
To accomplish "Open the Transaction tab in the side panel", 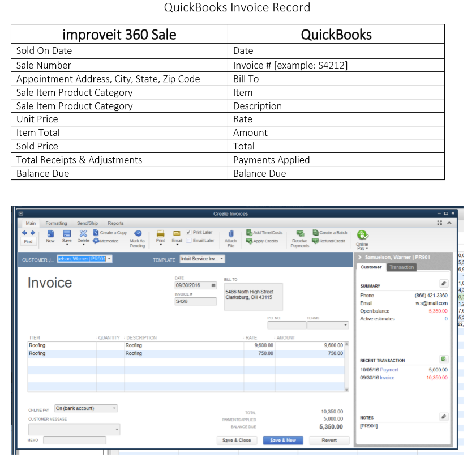I will point(402,267).
